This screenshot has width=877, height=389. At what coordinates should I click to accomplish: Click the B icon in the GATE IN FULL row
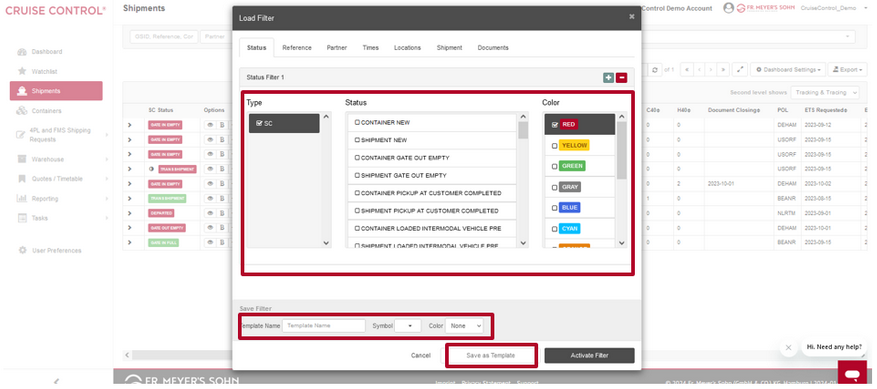point(221,243)
